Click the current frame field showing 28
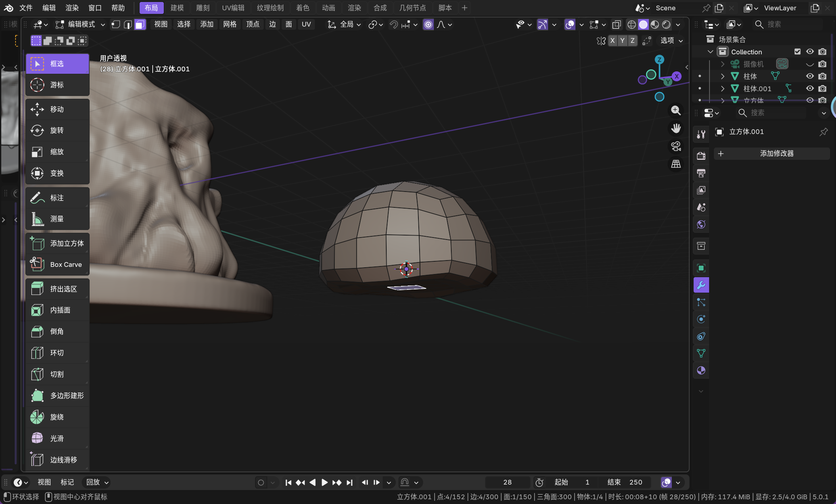Screen dimensions: 836x504 [507, 482]
